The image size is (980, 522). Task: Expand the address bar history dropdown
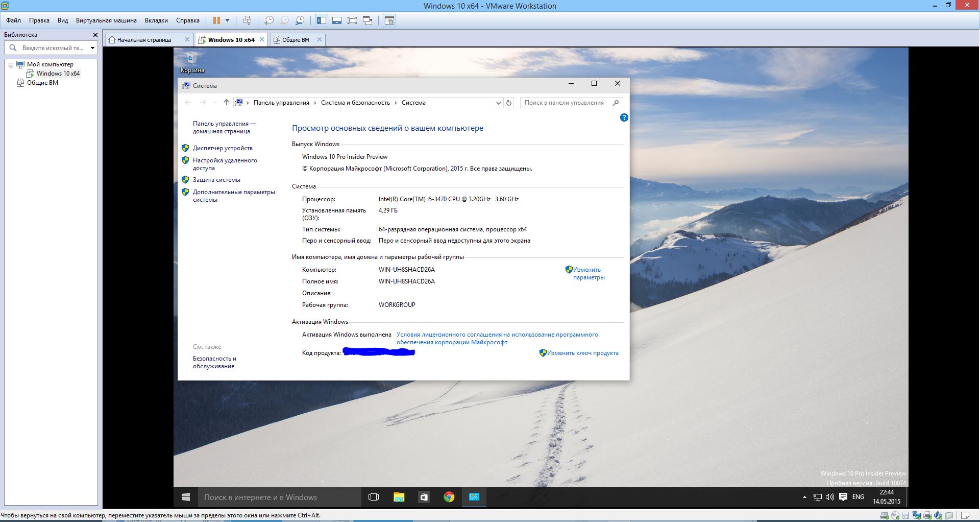click(499, 103)
